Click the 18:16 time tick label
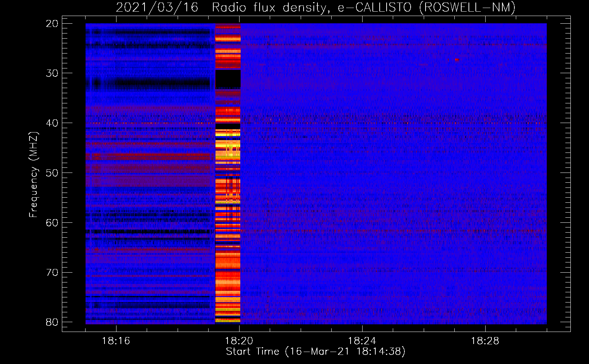The height and width of the screenshot is (364, 589). tap(116, 341)
